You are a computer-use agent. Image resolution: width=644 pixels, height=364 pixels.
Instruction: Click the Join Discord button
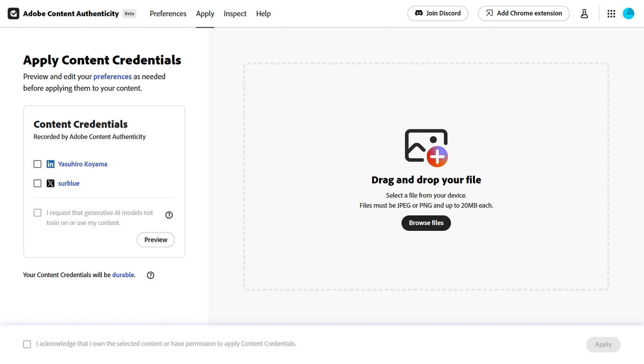(438, 13)
